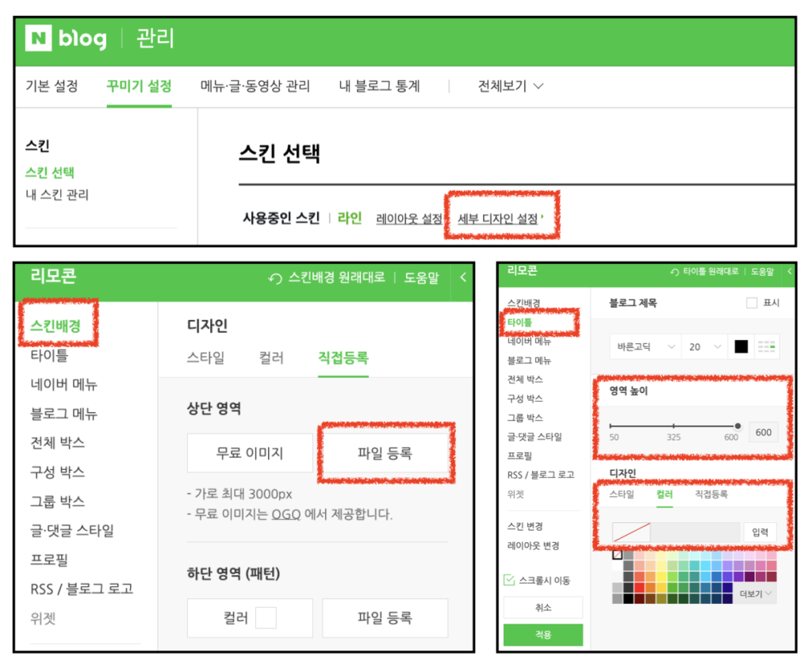Open the font size 20 dropdown

click(x=704, y=347)
